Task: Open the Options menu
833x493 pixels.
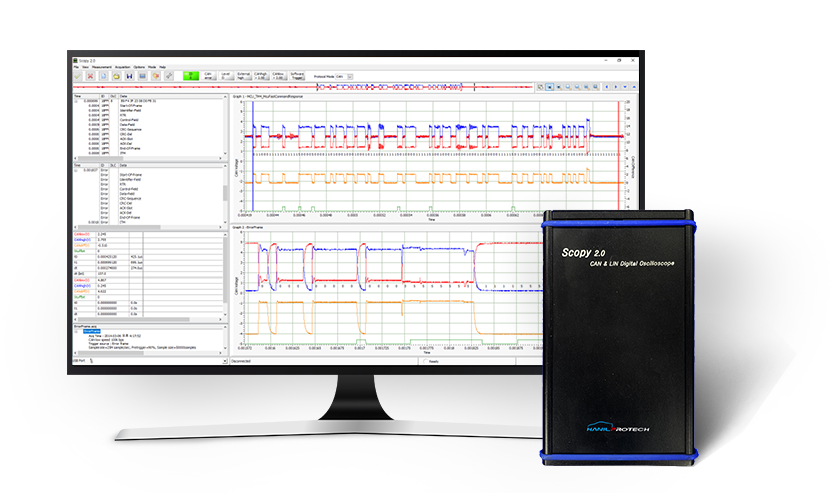Action: click(139, 67)
